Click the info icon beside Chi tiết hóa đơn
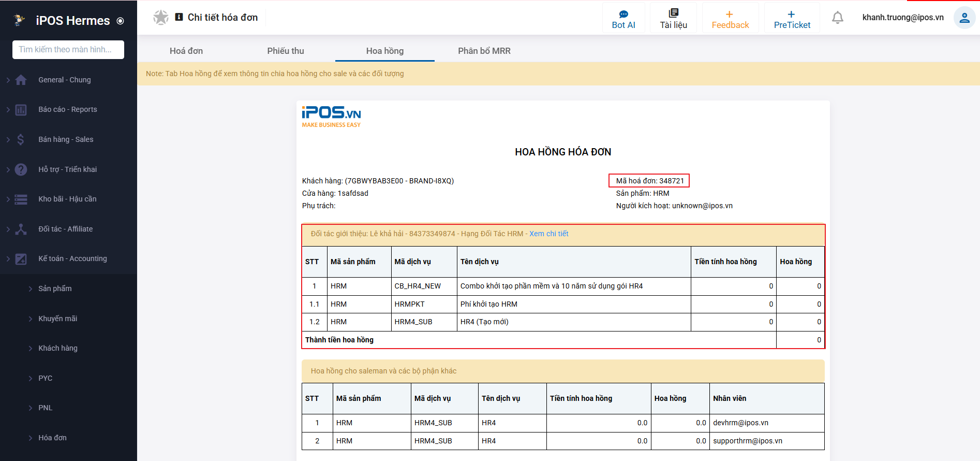This screenshot has height=461, width=980. pyautogui.click(x=179, y=17)
